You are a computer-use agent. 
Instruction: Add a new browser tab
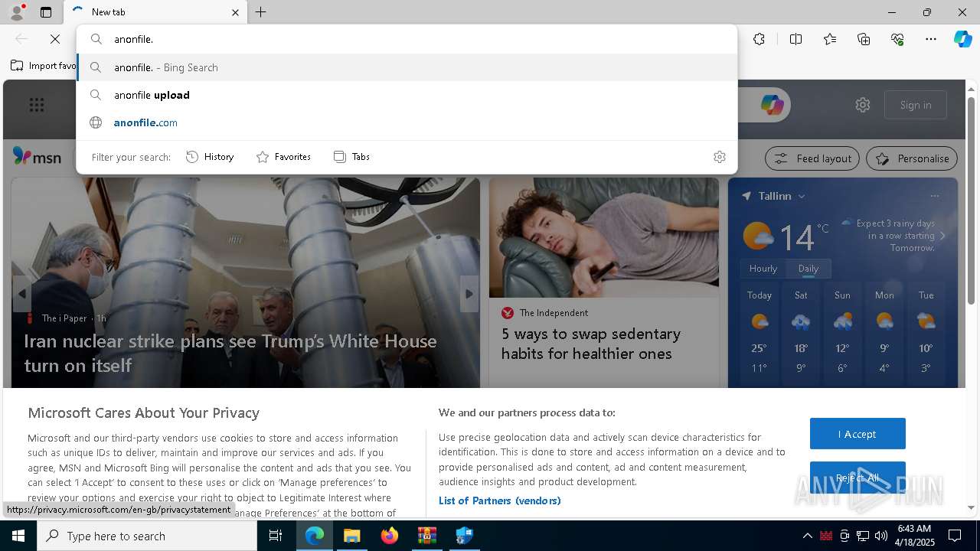coord(260,12)
